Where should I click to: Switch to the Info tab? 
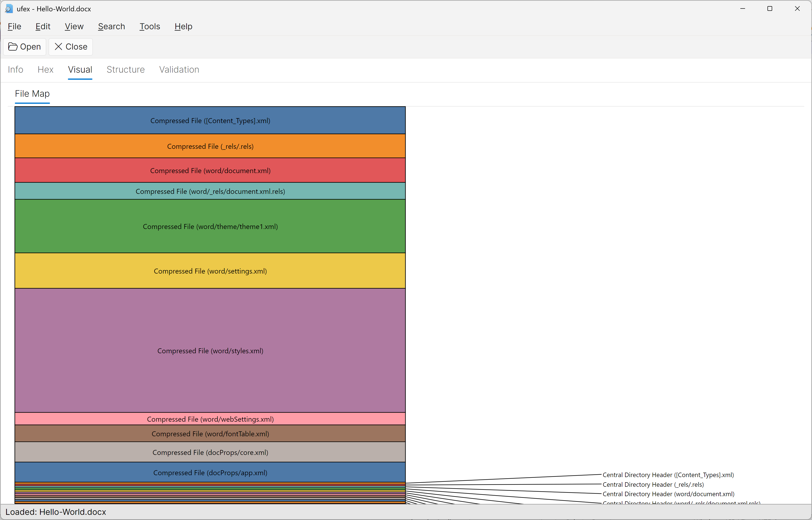tap(16, 70)
